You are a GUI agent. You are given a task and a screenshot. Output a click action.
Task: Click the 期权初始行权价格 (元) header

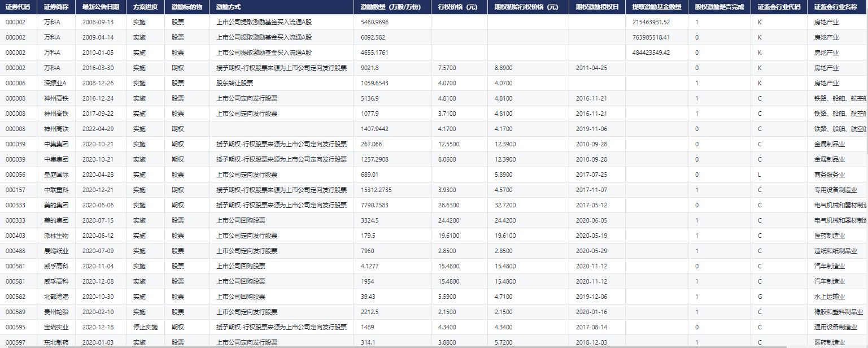coord(526,7)
